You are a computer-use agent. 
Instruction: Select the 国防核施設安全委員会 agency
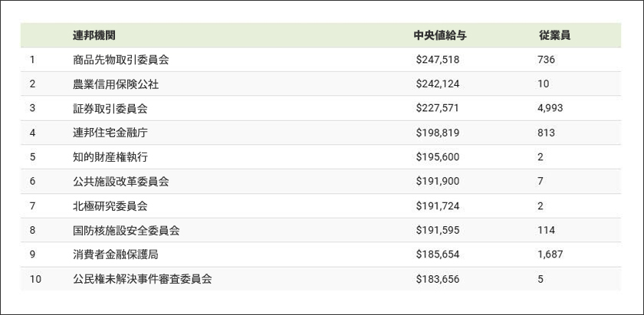point(126,231)
